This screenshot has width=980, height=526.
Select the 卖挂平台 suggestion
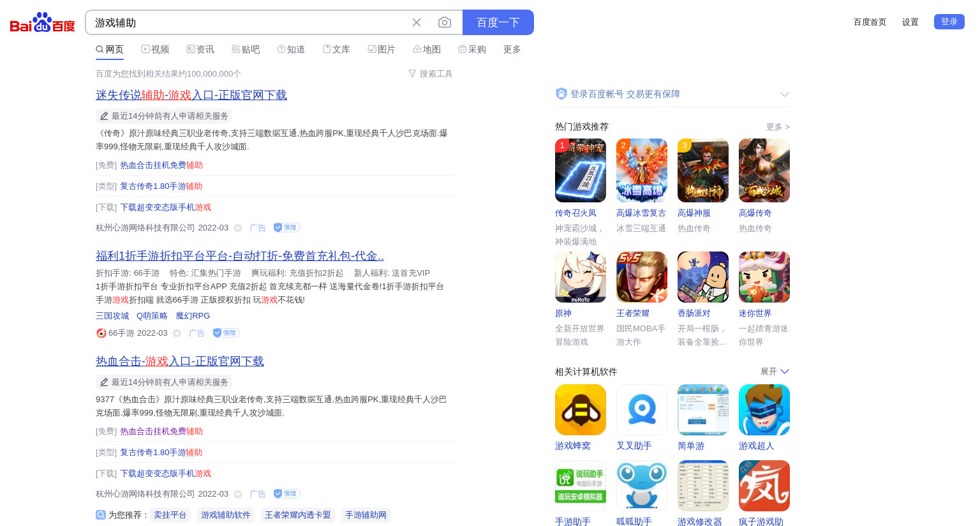tap(170, 515)
